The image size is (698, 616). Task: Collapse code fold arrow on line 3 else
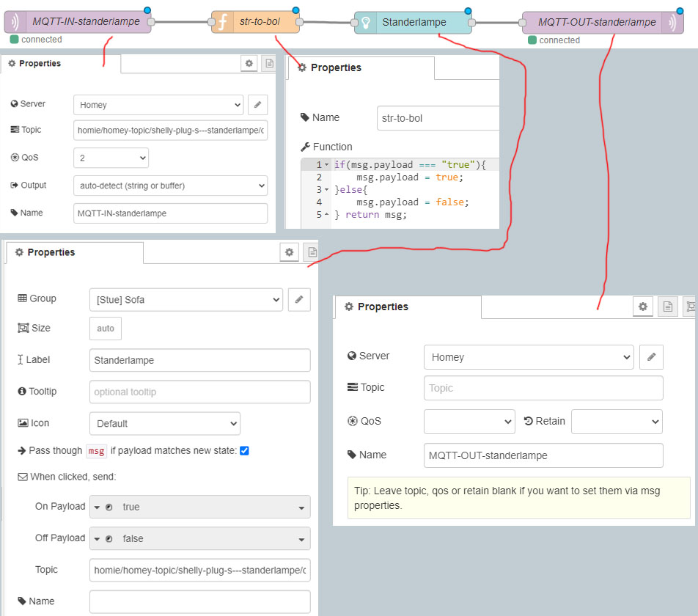326,190
